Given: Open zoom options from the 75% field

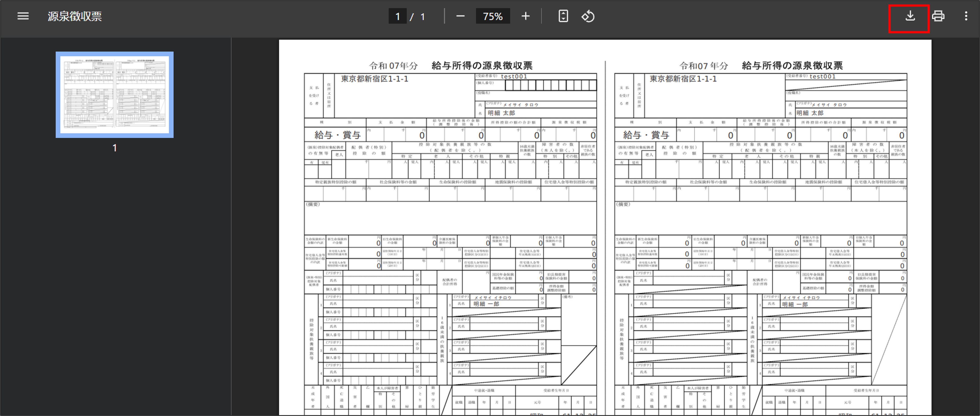Looking at the screenshot, I should (493, 16).
